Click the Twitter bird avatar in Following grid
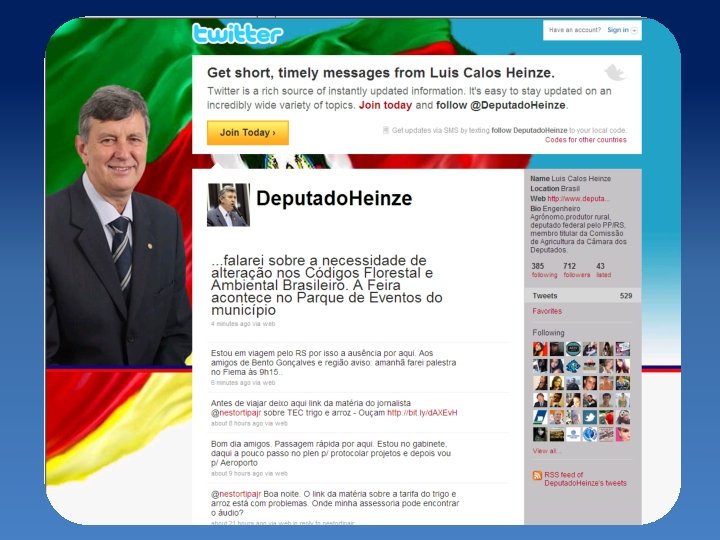This screenshot has height=540, width=720. 590,417
